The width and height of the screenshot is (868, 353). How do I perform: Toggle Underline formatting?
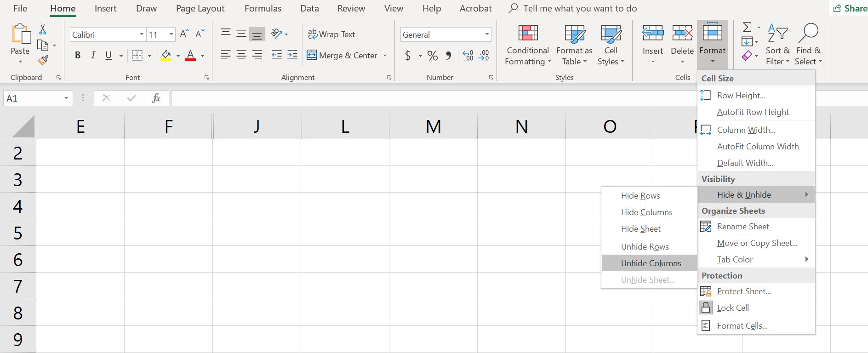(x=108, y=56)
